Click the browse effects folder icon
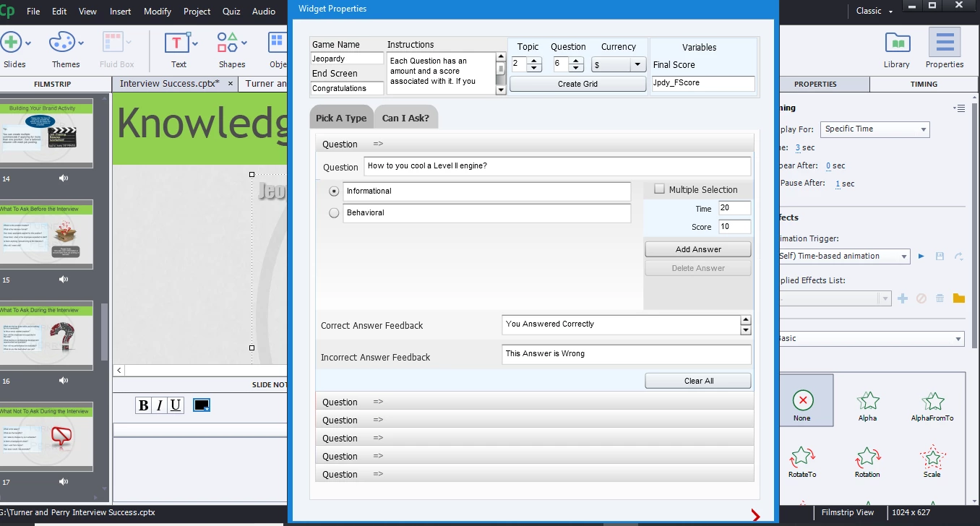Image resolution: width=980 pixels, height=526 pixels. (x=959, y=298)
